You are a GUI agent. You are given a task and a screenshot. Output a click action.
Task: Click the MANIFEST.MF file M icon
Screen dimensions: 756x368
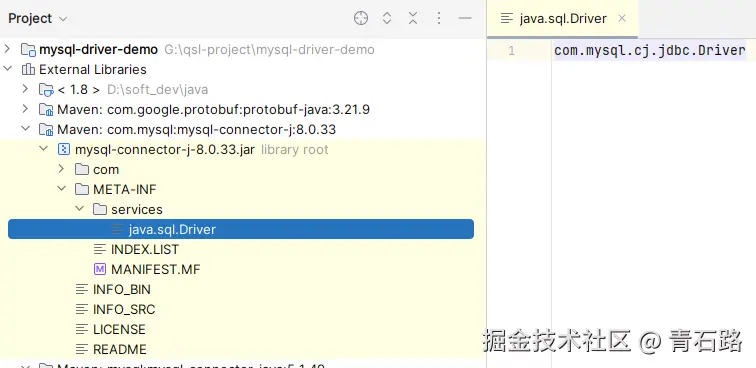(x=100, y=269)
